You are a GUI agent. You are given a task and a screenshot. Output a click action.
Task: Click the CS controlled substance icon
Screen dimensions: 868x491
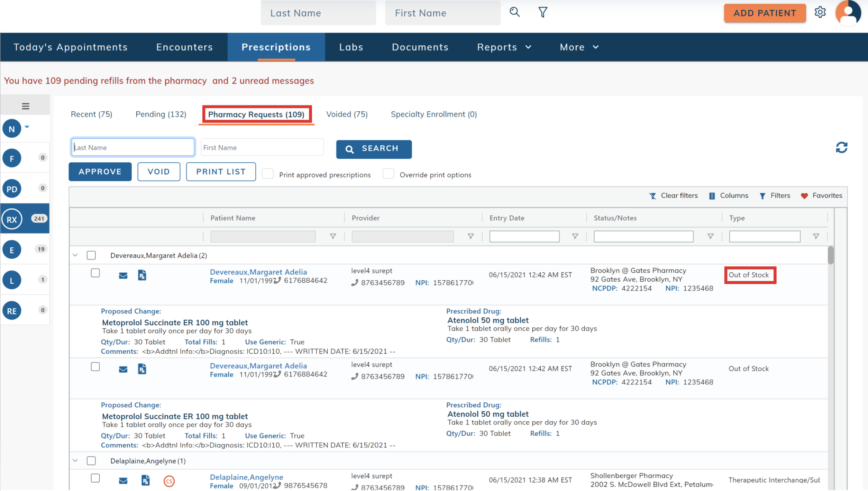coord(169,481)
